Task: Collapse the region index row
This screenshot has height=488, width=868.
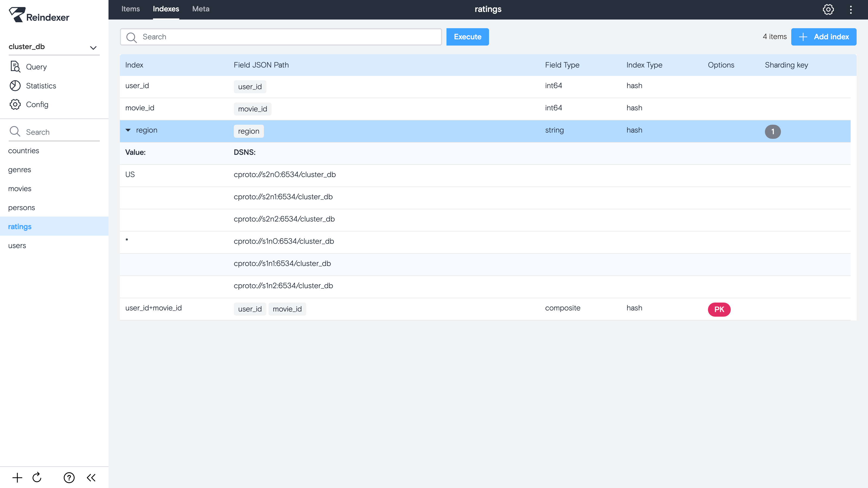Action: [x=128, y=130]
